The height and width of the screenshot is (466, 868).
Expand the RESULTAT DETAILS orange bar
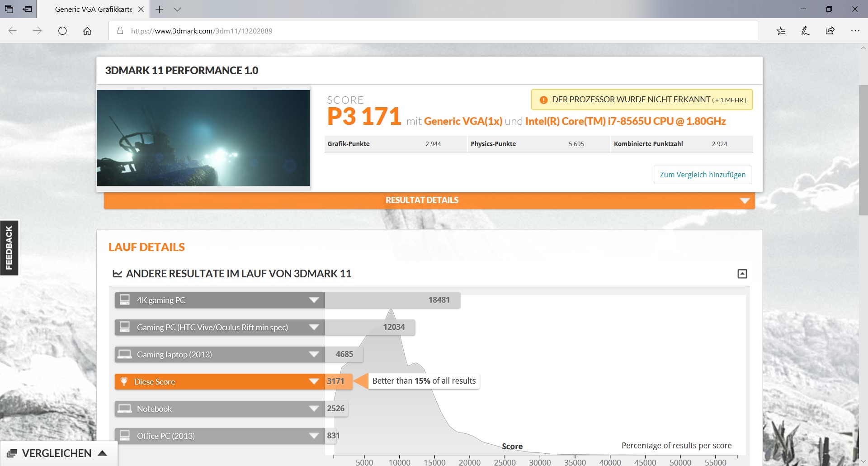pos(429,200)
